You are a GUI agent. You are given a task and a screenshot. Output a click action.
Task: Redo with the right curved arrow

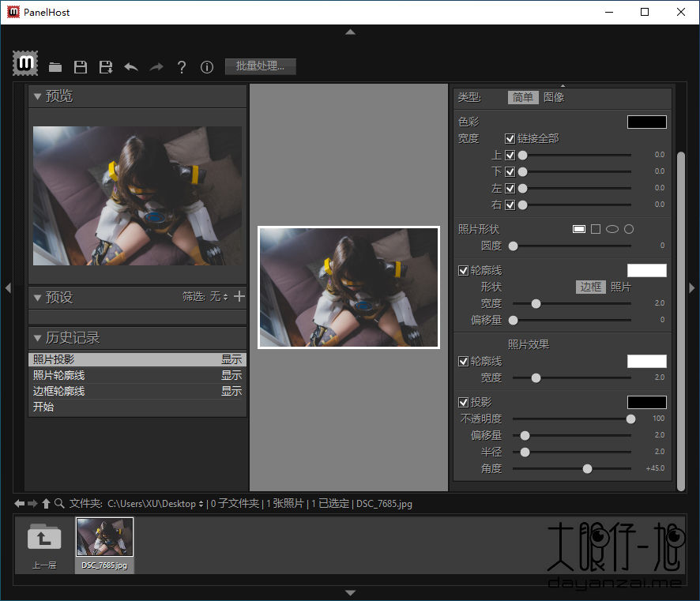156,67
